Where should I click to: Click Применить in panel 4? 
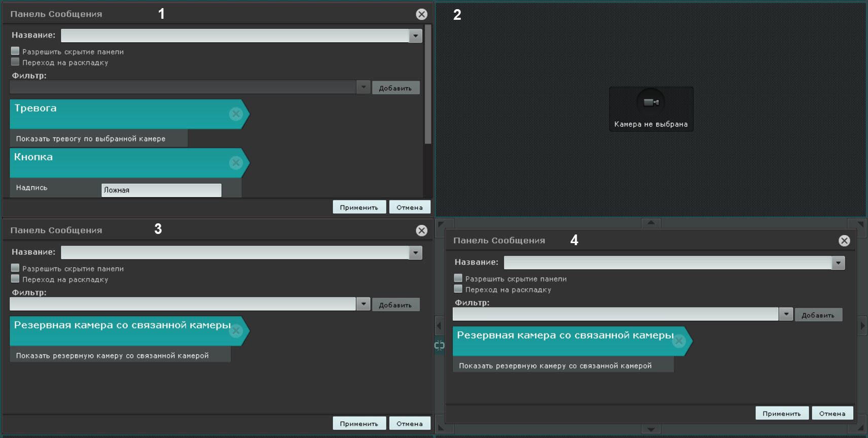(x=781, y=413)
